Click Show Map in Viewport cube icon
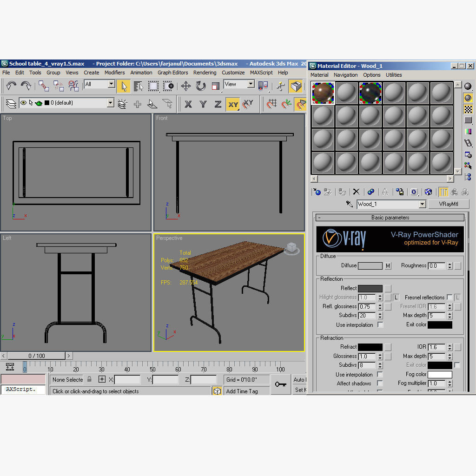The width and height of the screenshot is (476, 476). pos(428,192)
